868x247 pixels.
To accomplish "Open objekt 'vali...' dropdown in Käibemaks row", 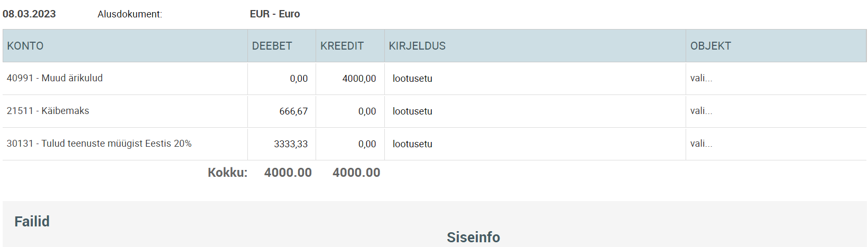I will (x=776, y=111).
